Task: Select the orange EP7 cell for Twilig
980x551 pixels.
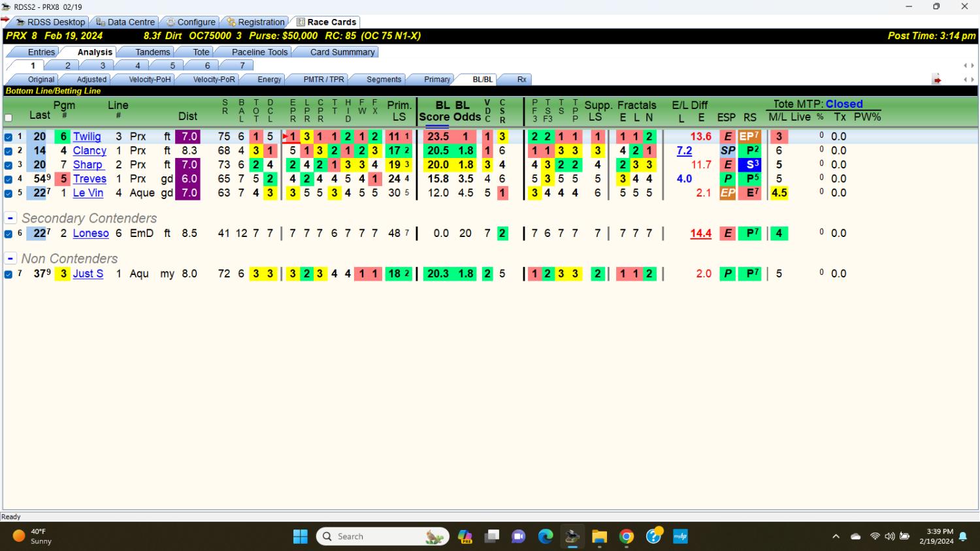Action: point(750,136)
